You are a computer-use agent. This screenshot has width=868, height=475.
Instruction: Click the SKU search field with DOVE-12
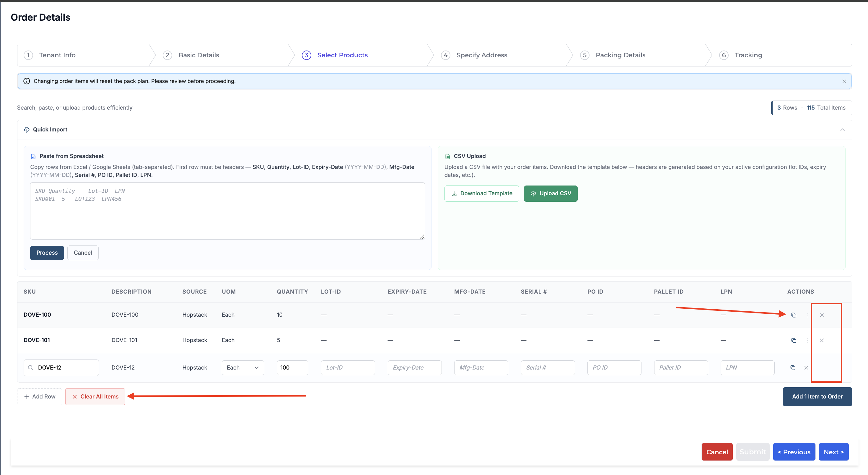click(x=61, y=367)
